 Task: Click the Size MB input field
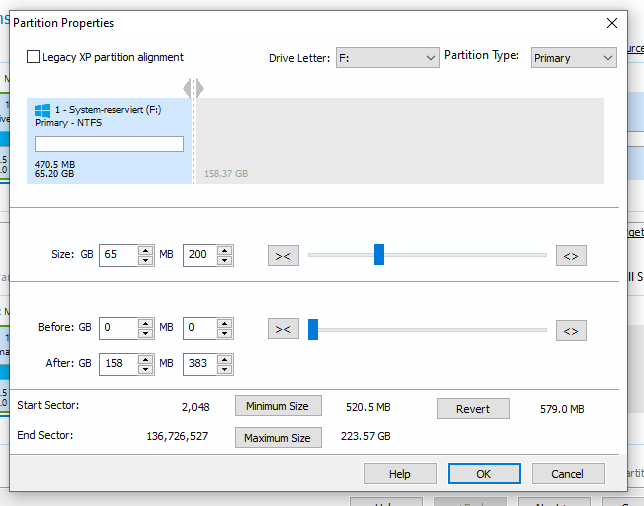tap(200, 255)
